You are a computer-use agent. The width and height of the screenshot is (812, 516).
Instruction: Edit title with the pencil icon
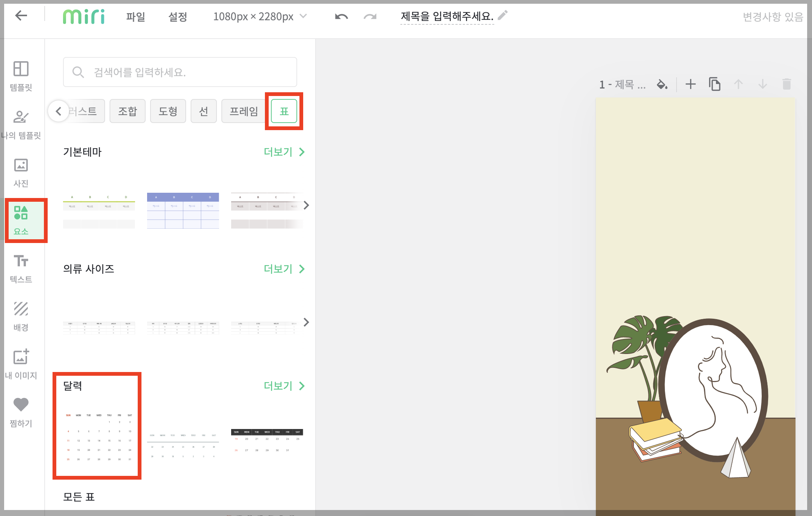(x=503, y=15)
